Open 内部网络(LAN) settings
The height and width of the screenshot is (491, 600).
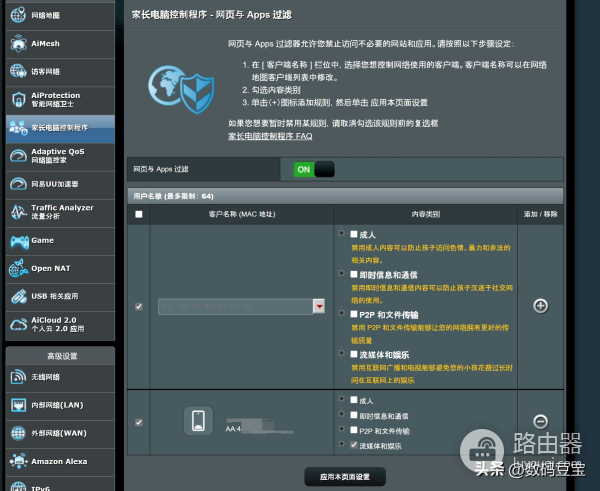[60, 405]
